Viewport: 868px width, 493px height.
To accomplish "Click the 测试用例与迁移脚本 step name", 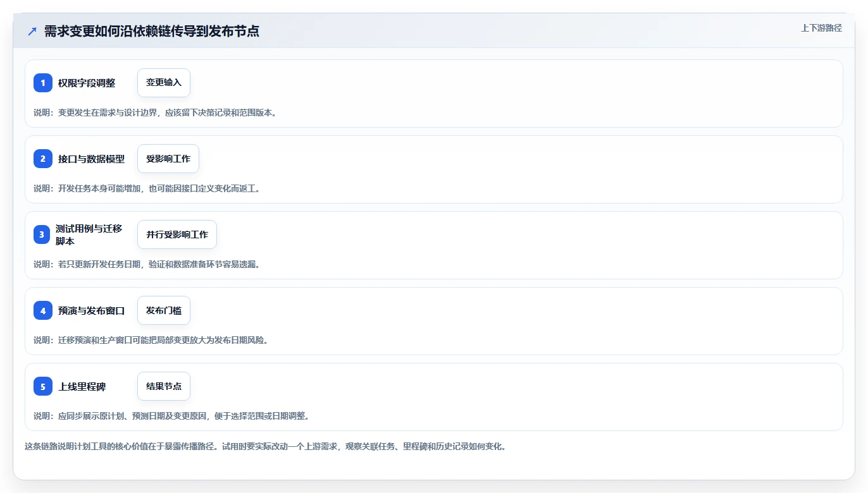I will click(89, 234).
